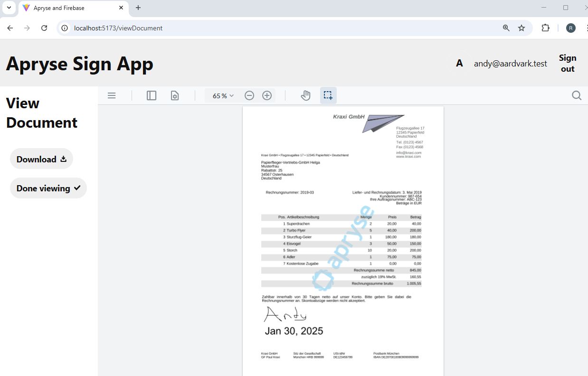
Task: Click the Andy signature on the document
Action: 285,314
